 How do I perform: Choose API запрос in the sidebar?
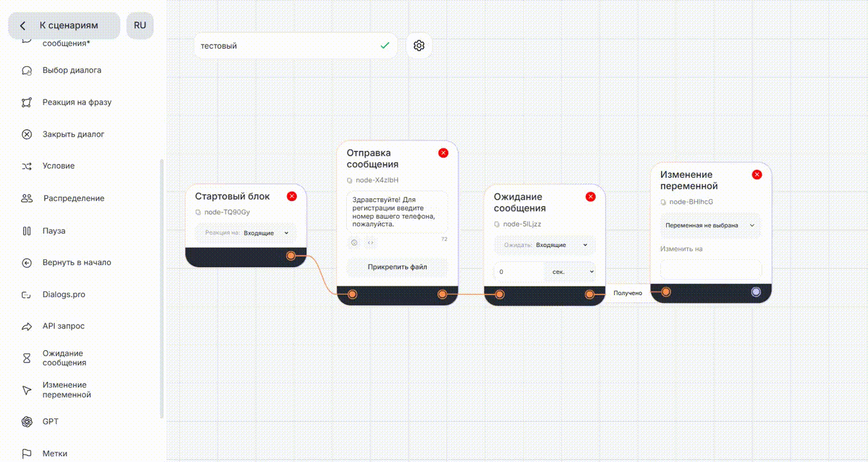click(x=63, y=326)
